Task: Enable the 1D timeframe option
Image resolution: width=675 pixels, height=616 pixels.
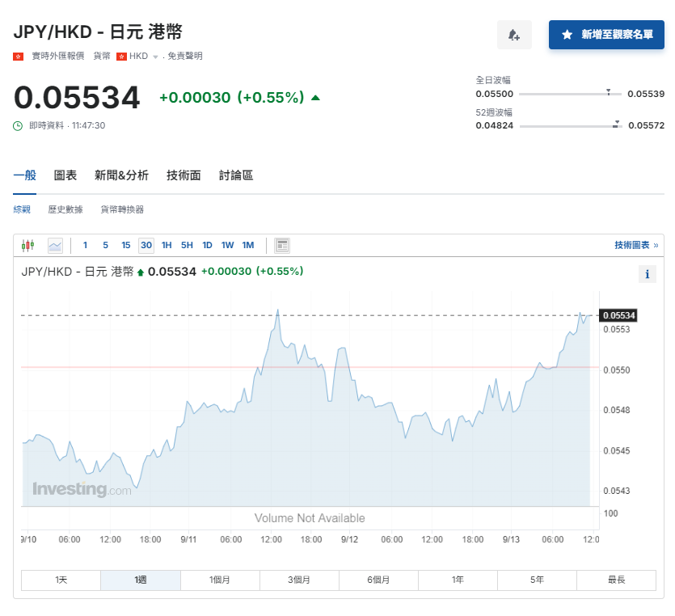Action: coord(207,245)
